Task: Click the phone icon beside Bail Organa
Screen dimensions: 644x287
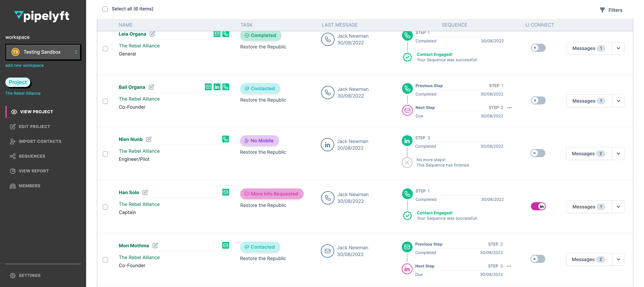Action: click(226, 87)
